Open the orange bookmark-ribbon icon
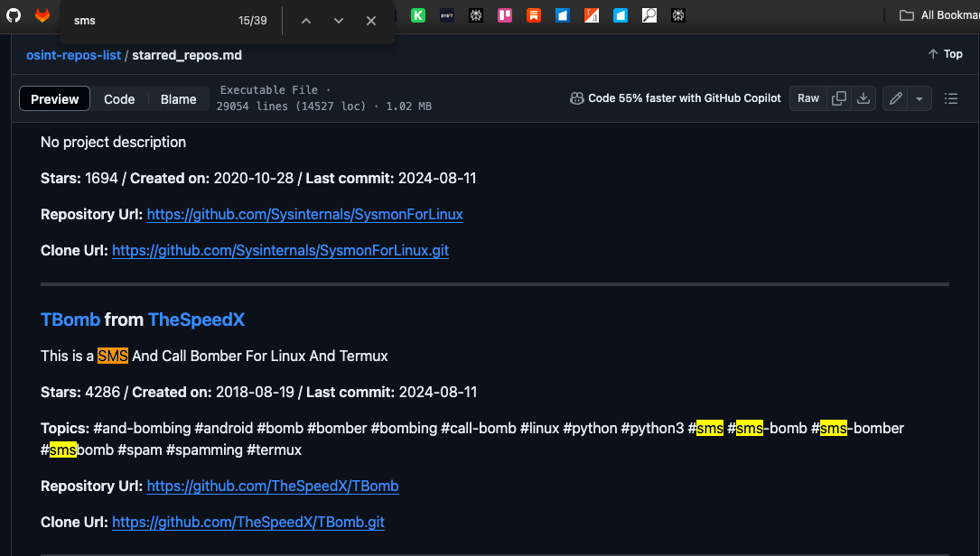The width and height of the screenshot is (980, 556). pyautogui.click(x=534, y=15)
